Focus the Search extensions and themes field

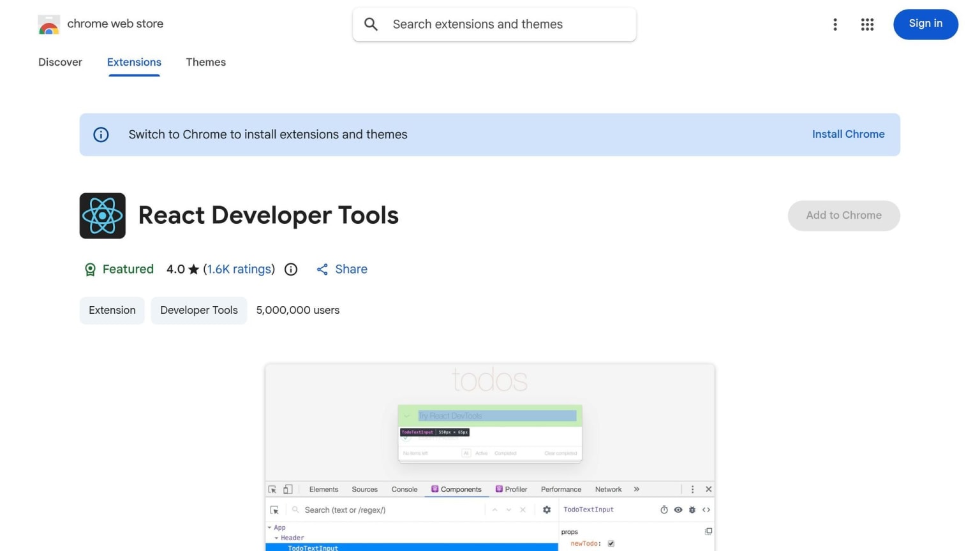point(494,24)
